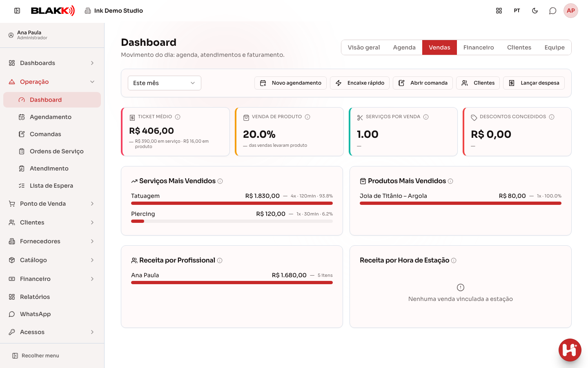Click the info icon beside Produtos Mais Vendidos

tap(450, 181)
